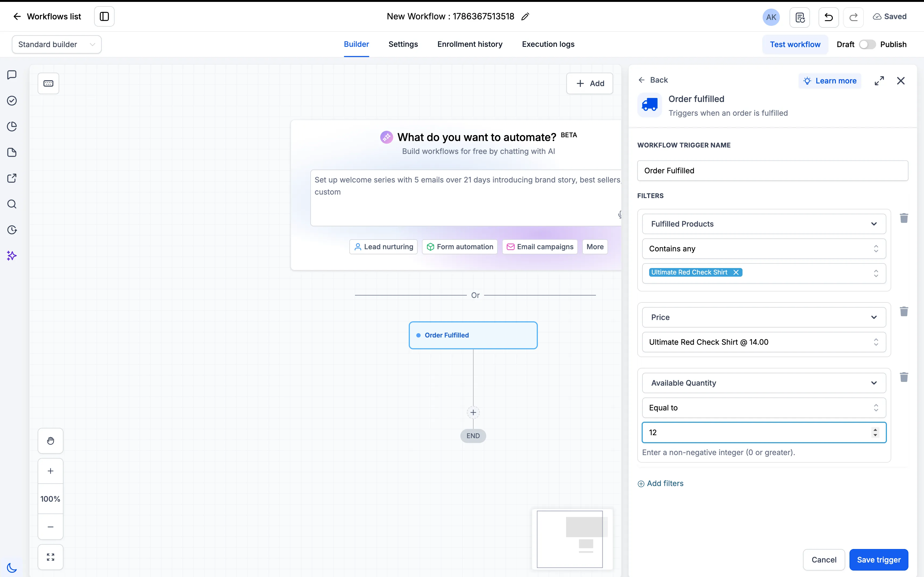Open the version notes icon

pyautogui.click(x=800, y=17)
